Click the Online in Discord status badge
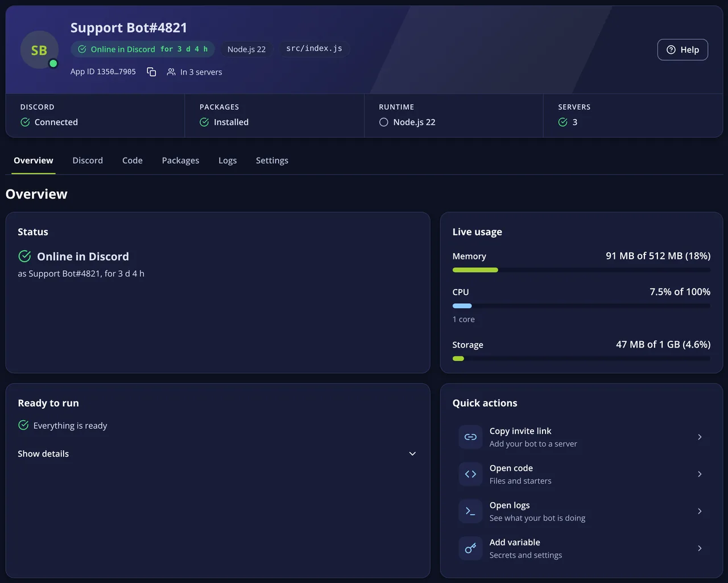Screen dimensions: 728x583 (x=143, y=49)
